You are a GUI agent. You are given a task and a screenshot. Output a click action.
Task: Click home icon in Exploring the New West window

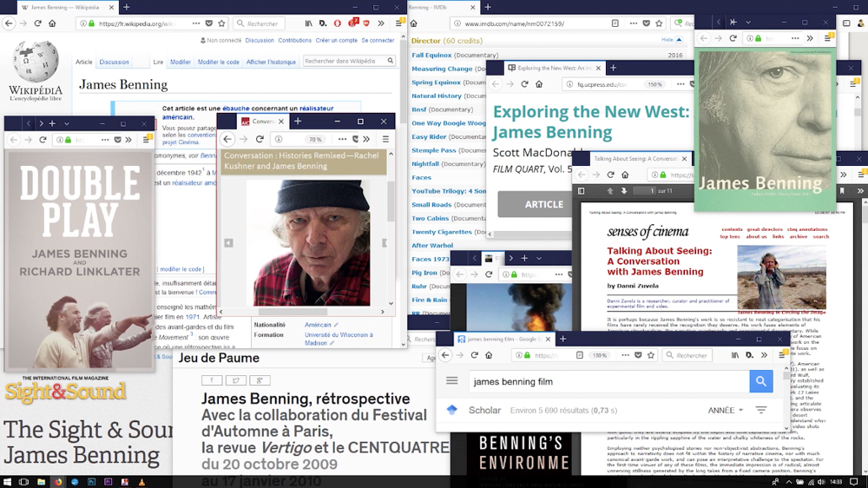point(539,84)
